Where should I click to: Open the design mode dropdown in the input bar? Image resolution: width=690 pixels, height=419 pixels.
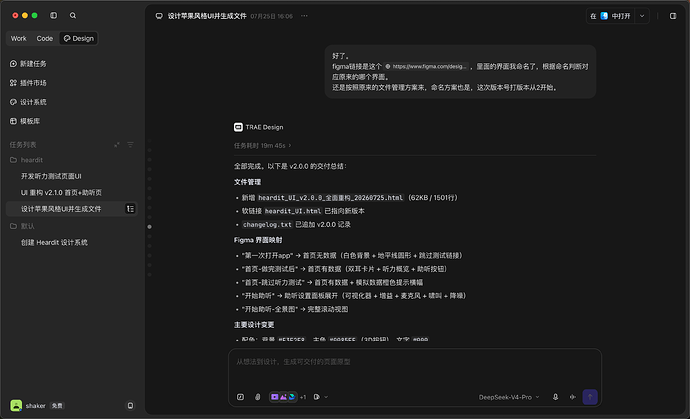coord(321,397)
